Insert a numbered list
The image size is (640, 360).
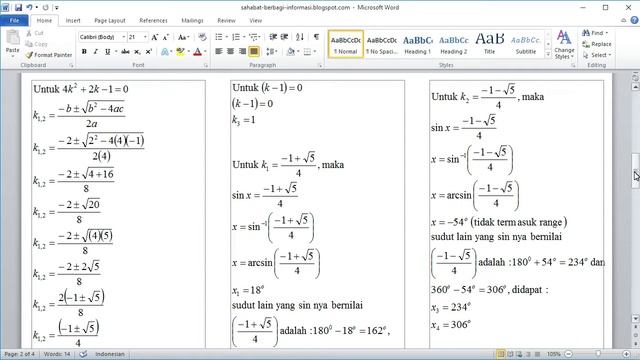pyautogui.click(x=237, y=37)
